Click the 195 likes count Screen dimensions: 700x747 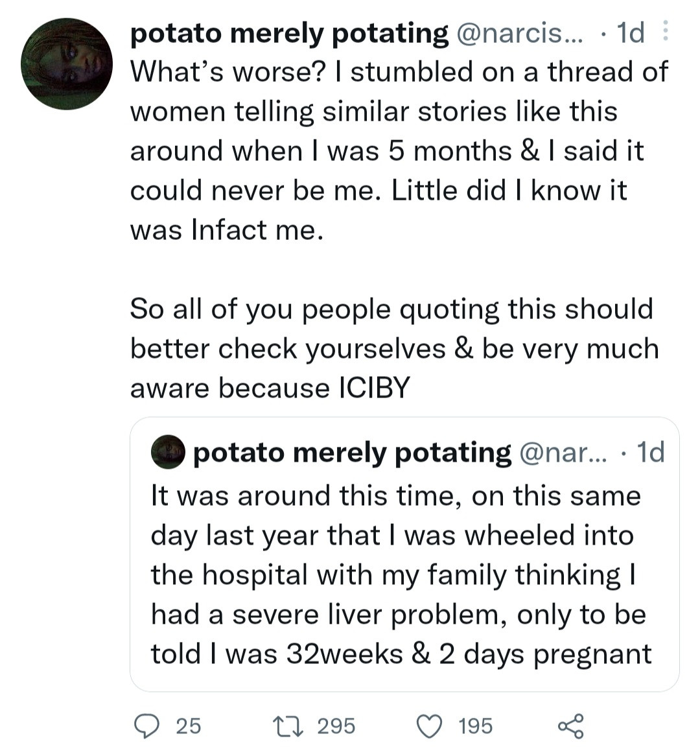click(x=475, y=726)
